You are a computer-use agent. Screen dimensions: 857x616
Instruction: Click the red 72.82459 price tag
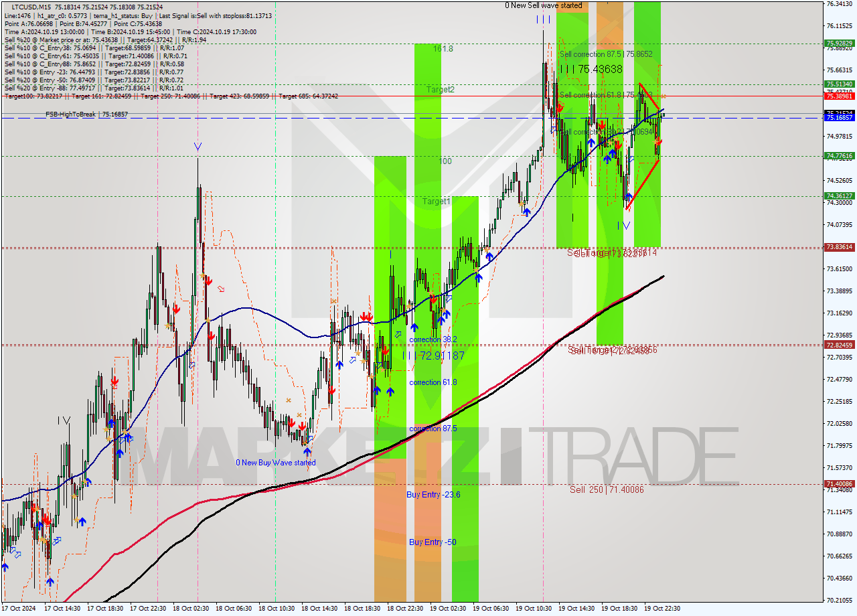[839, 345]
